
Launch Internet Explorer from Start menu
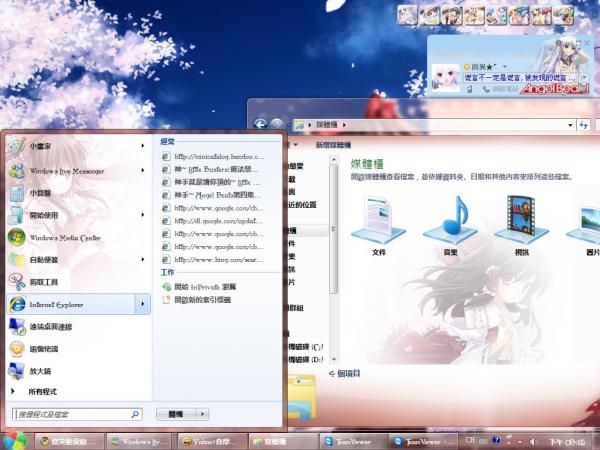[x=71, y=304]
